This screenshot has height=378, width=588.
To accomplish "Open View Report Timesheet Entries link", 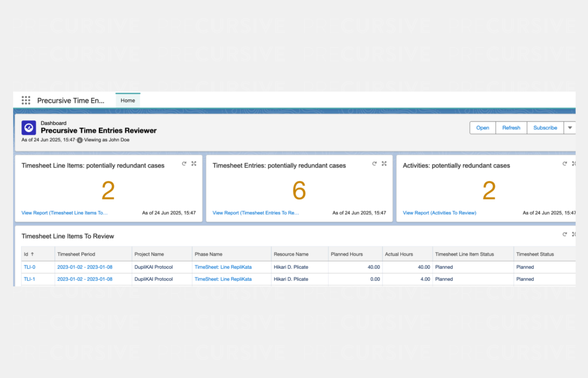I will (x=255, y=213).
